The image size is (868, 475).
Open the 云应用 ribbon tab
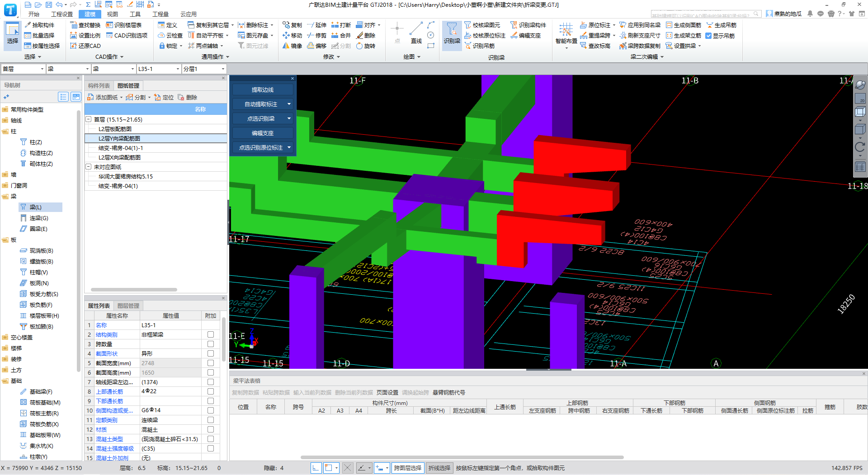point(189,14)
